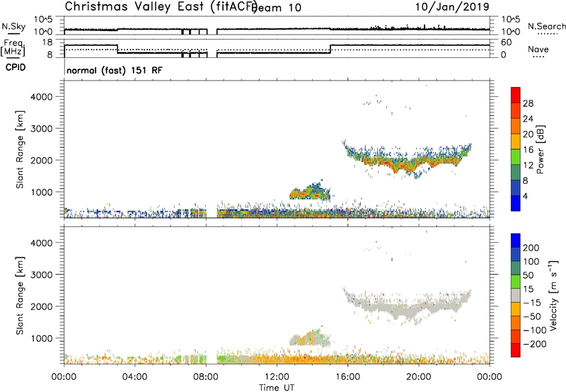Select the 'Beam 10' label in the title
Image resolution: width=566 pixels, height=392 pixels.
277,7
